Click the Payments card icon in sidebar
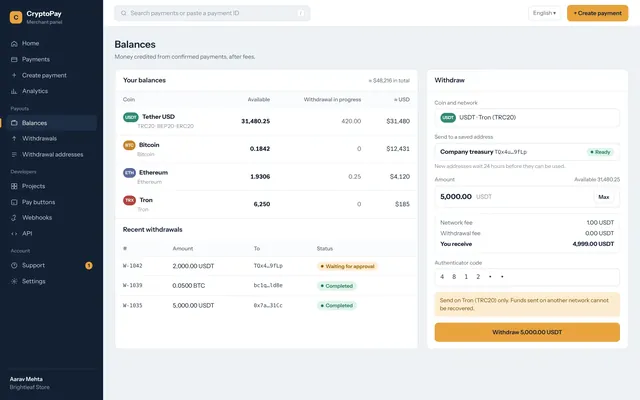640x400 pixels. point(14,59)
